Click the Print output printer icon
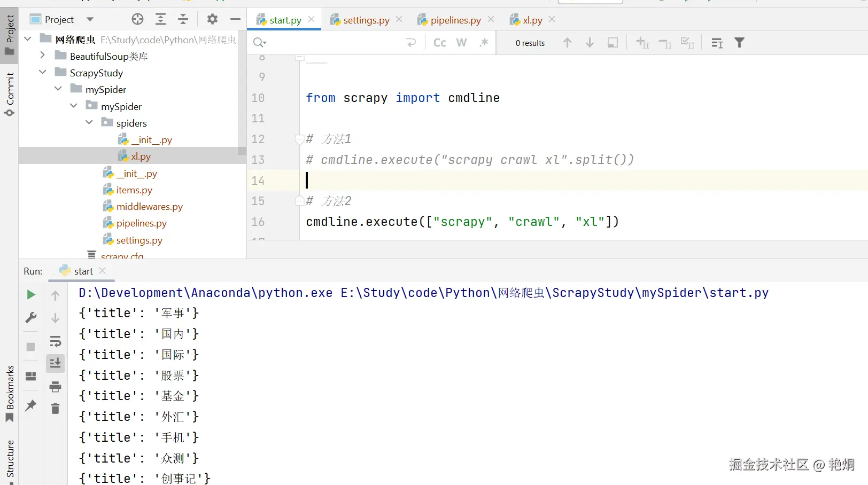Image resolution: width=868 pixels, height=485 pixels. 55,387
